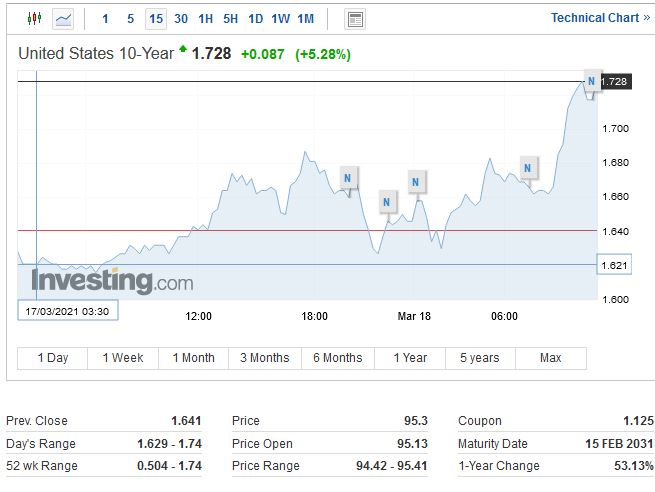
Task: Open the first news marker after 18:00 dip
Action: 387,202
